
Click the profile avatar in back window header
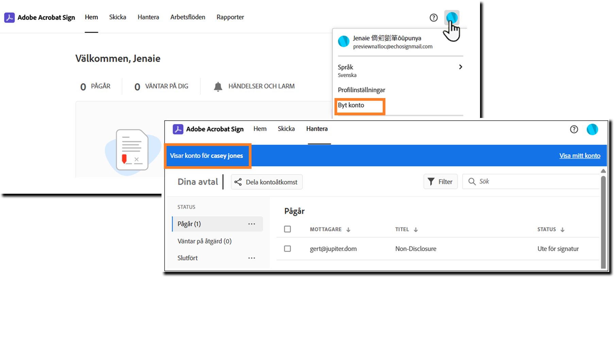(x=452, y=17)
